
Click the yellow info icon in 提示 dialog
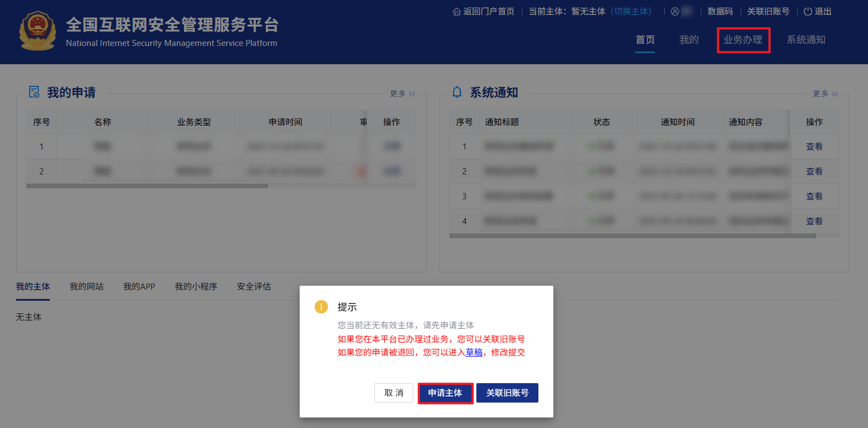pos(321,307)
